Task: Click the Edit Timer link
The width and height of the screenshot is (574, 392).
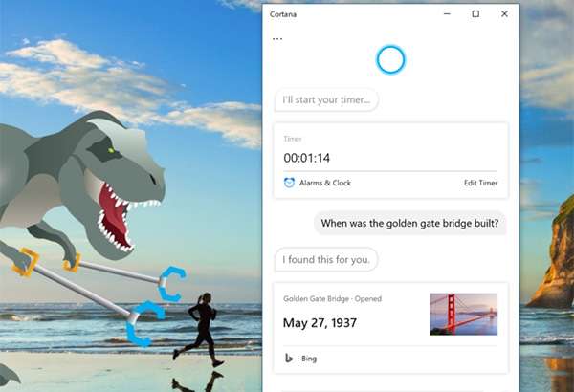Action: 480,183
